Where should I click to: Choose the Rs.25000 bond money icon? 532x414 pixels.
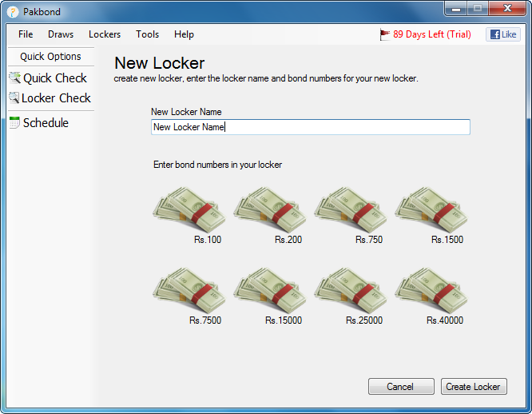pyautogui.click(x=351, y=291)
